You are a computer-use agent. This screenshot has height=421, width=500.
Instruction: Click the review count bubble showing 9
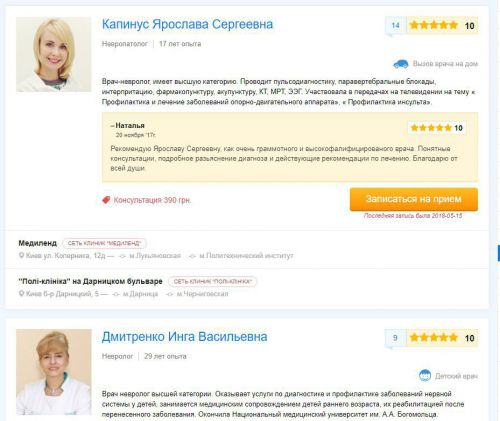point(395,338)
